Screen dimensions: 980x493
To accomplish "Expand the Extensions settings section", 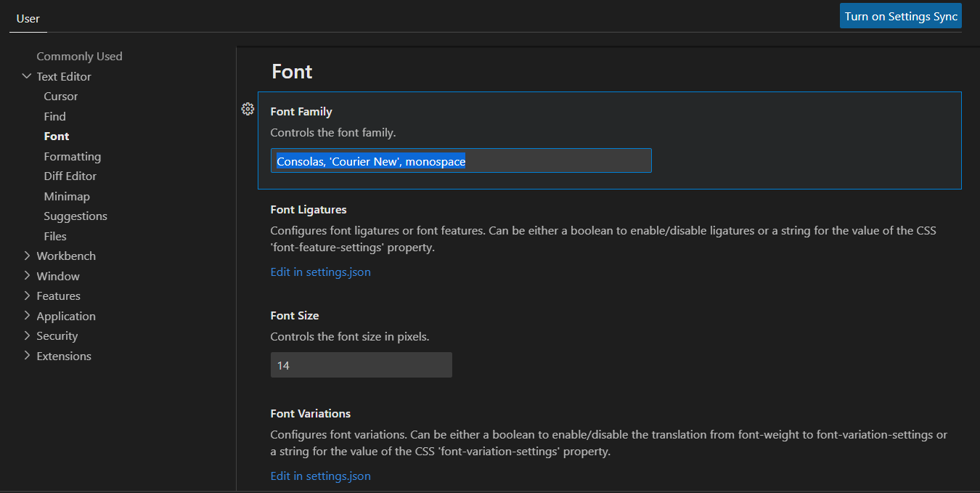I will click(27, 356).
